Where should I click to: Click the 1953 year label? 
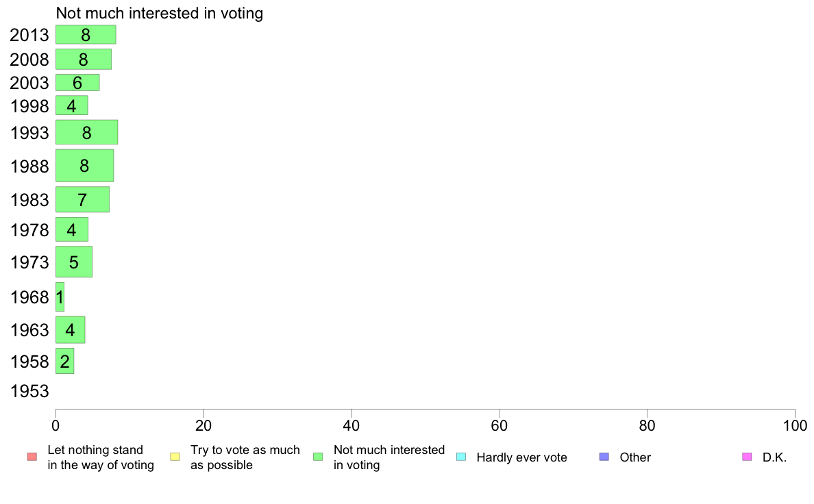[x=29, y=391]
